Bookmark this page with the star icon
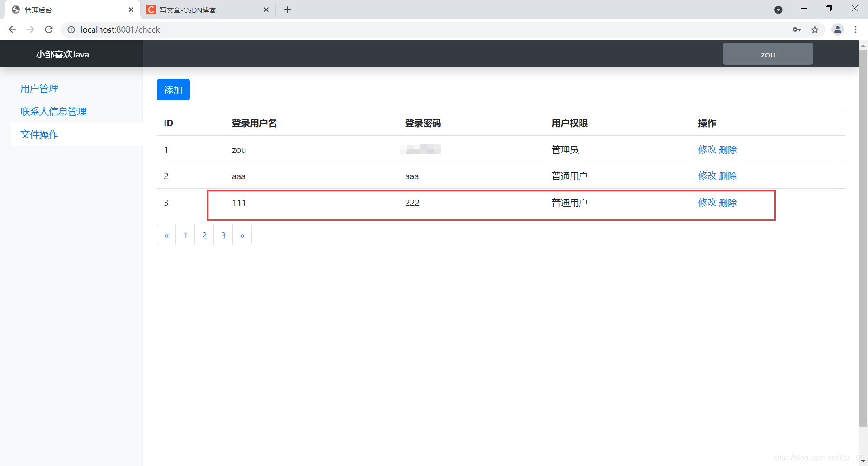The image size is (868, 466). click(815, 29)
